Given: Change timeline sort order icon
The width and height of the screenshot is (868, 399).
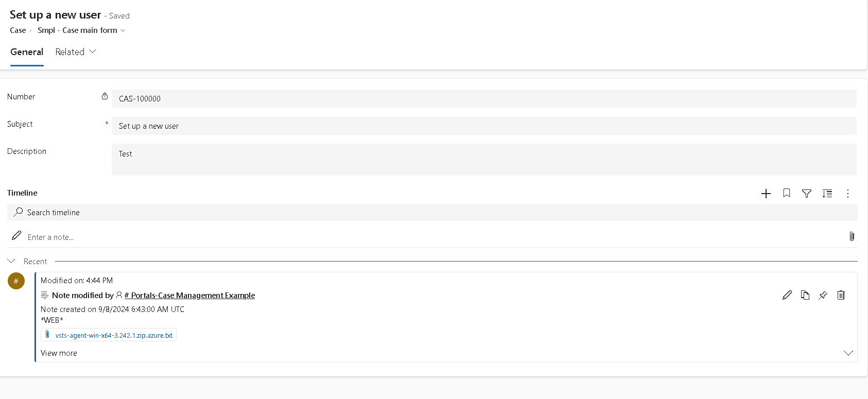Looking at the screenshot, I should tap(827, 194).
